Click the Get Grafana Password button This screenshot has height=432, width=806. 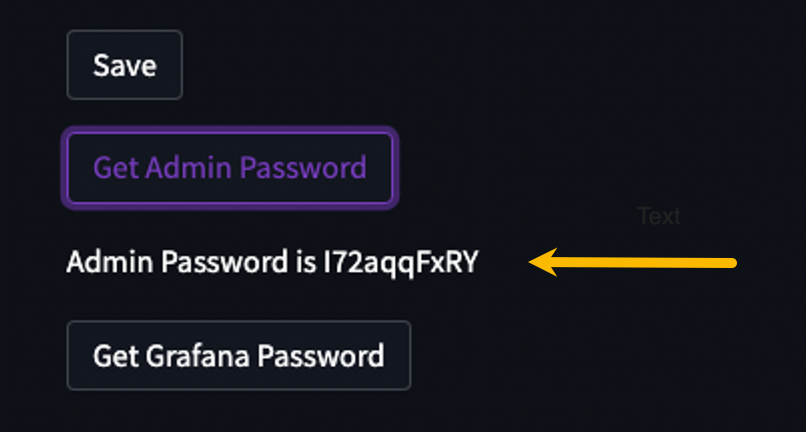238,356
